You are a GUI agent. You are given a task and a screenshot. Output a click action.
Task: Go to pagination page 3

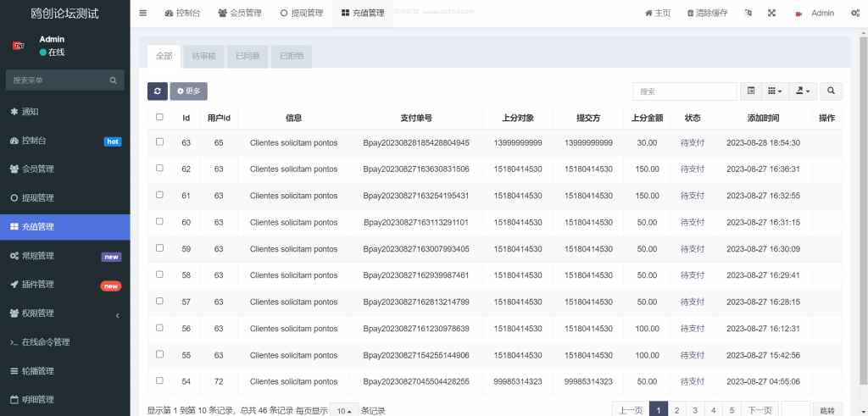695,410
